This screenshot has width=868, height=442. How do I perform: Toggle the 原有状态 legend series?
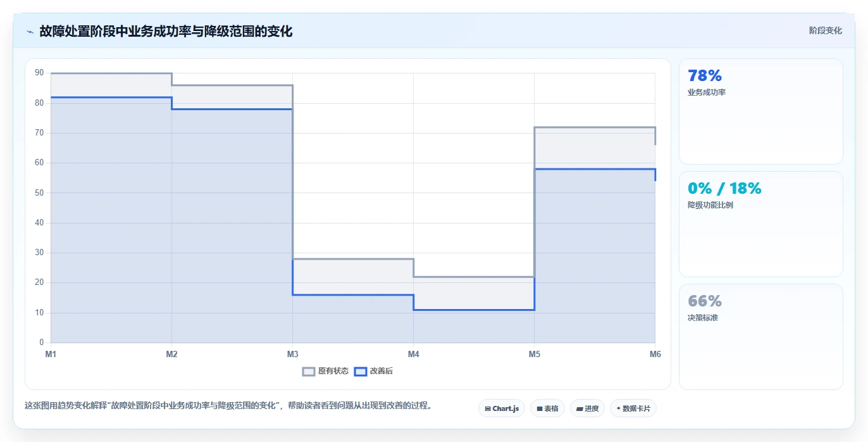pos(325,371)
